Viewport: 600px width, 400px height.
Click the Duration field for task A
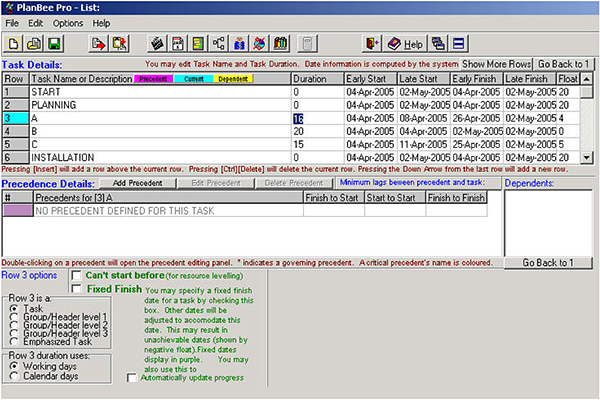(x=318, y=118)
